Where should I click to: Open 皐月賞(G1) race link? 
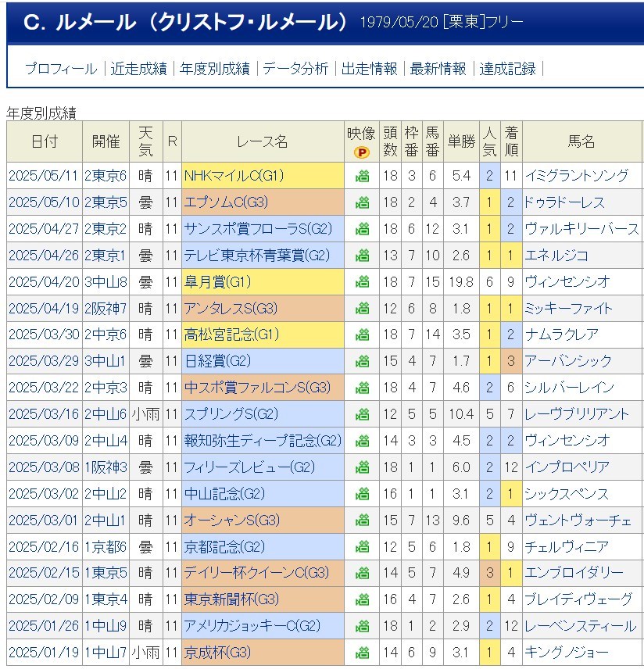[217, 282]
